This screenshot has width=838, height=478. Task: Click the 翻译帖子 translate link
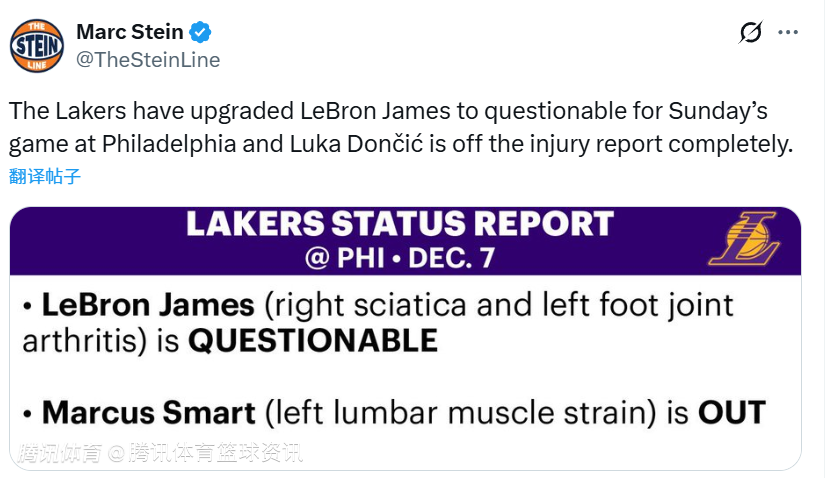[x=45, y=177]
